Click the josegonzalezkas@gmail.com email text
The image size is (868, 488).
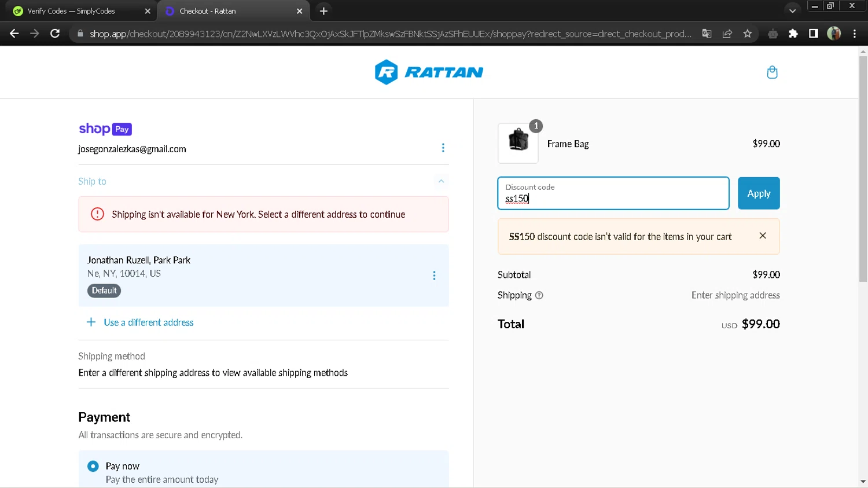(132, 149)
